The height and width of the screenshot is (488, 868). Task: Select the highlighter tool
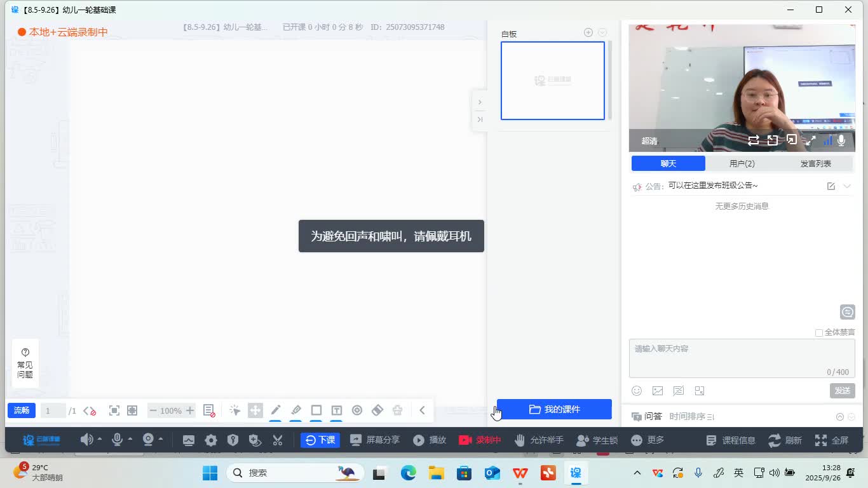point(295,410)
